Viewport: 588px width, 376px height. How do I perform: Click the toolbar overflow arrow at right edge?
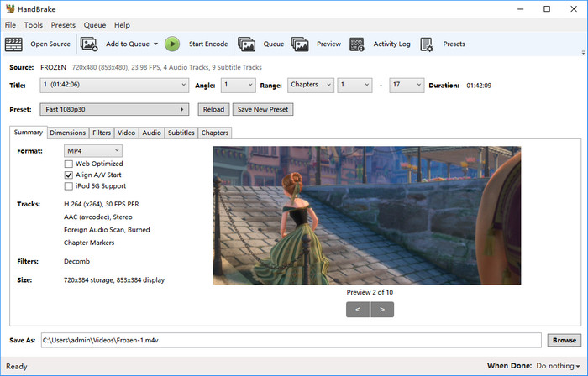click(x=583, y=52)
